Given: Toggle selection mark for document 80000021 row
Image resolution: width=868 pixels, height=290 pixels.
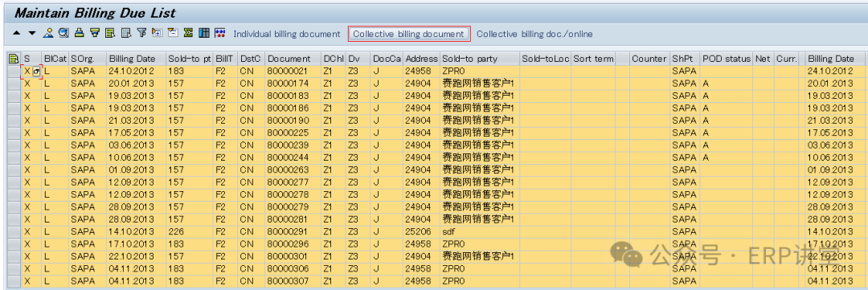Looking at the screenshot, I should coord(27,71).
